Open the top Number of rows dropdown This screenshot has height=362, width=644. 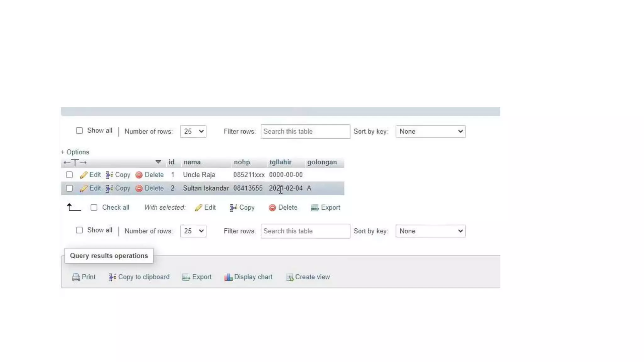[193, 131]
